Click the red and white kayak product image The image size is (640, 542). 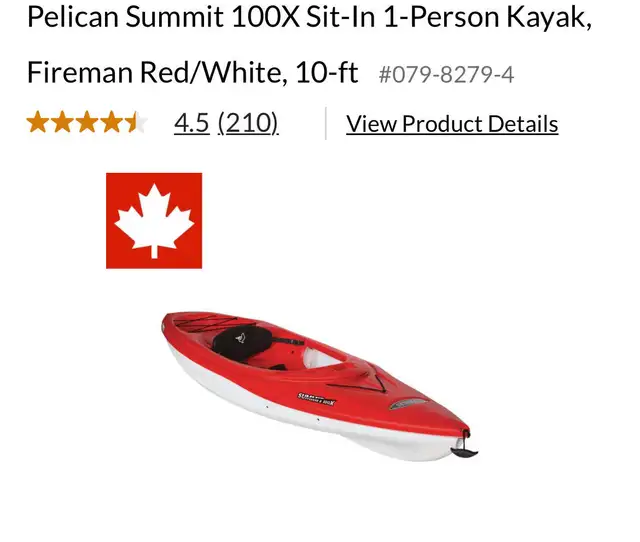click(319, 386)
